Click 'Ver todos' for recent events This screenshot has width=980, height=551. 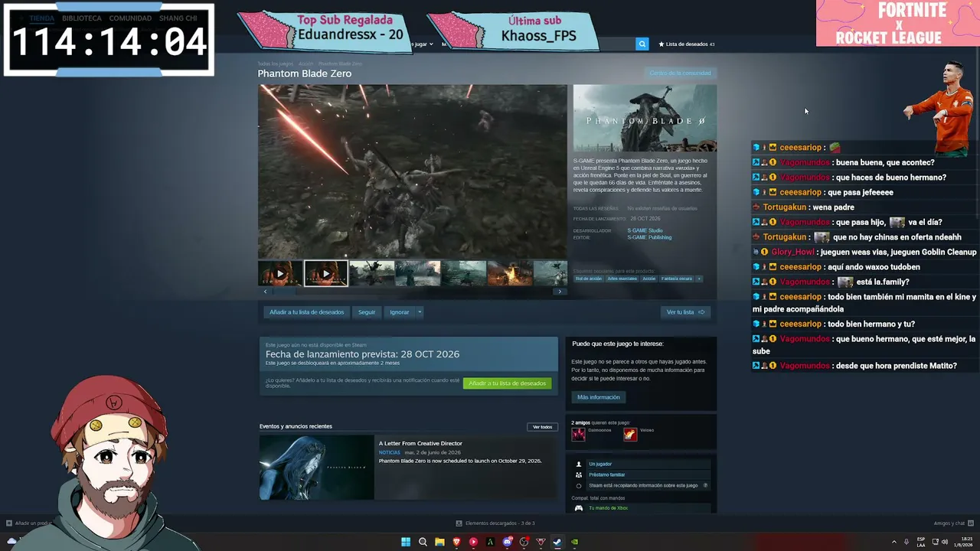[542, 427]
